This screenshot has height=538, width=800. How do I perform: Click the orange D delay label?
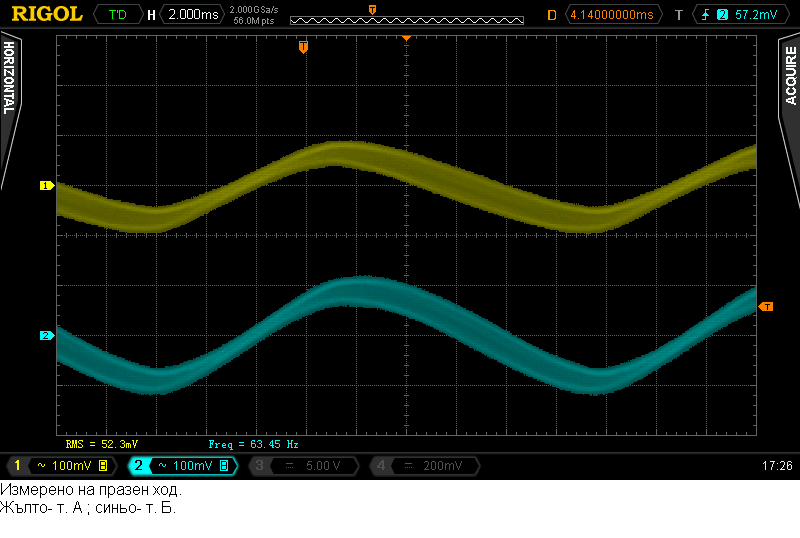[x=552, y=15]
